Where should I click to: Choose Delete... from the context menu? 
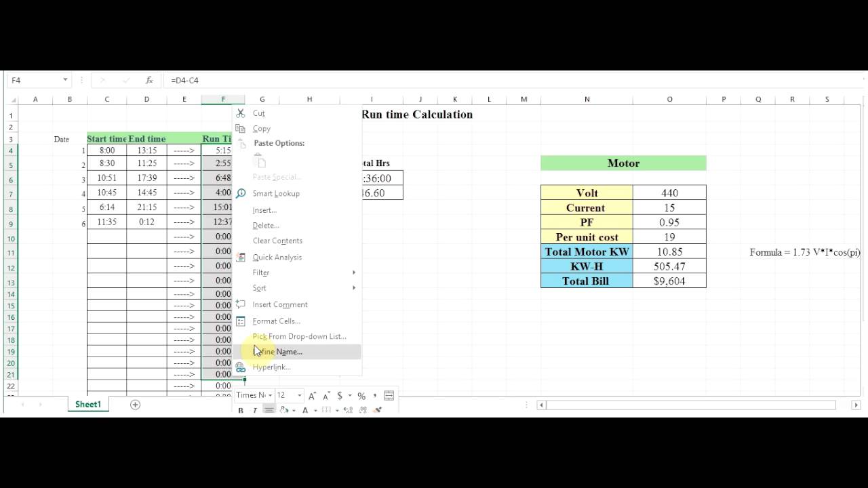[297, 225]
